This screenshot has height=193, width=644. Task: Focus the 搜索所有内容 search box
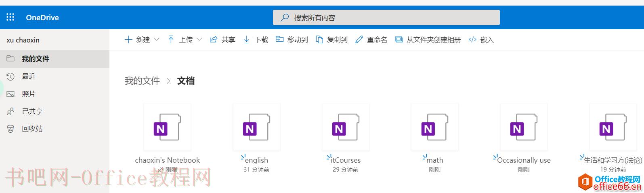[x=386, y=17]
